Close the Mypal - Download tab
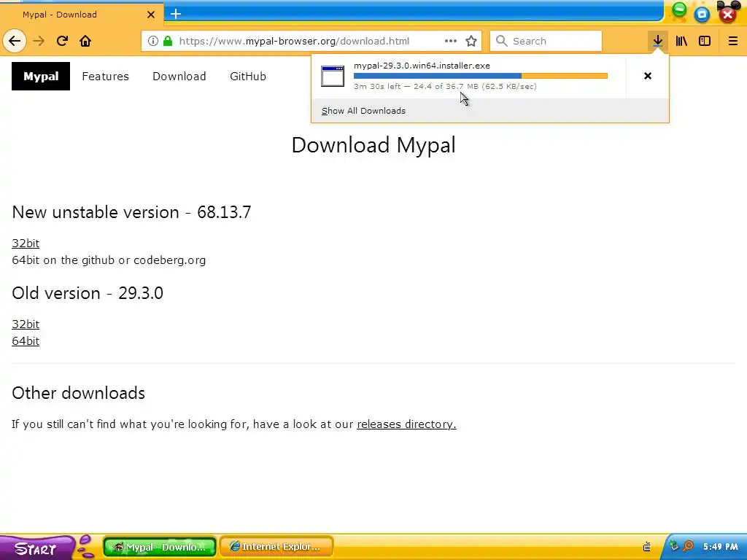 click(x=150, y=15)
